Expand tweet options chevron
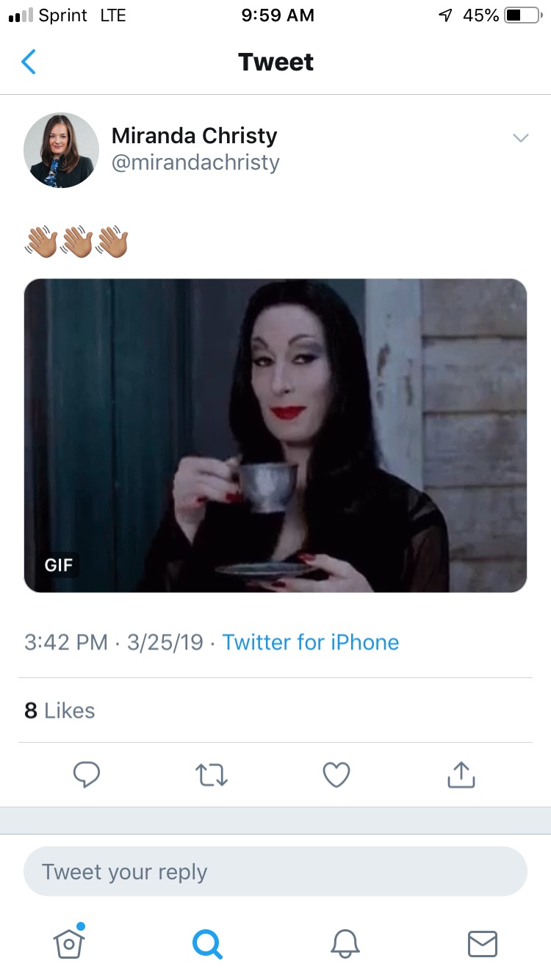551x980 pixels. 520,137
